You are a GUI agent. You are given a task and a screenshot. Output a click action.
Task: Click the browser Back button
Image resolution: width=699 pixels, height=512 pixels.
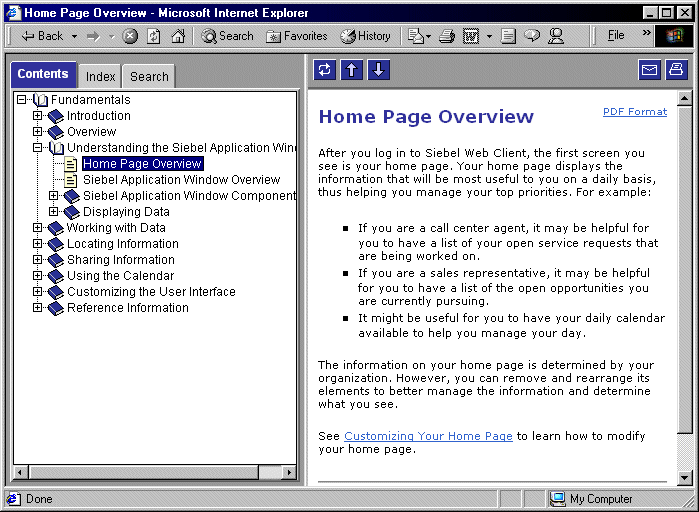tap(42, 36)
